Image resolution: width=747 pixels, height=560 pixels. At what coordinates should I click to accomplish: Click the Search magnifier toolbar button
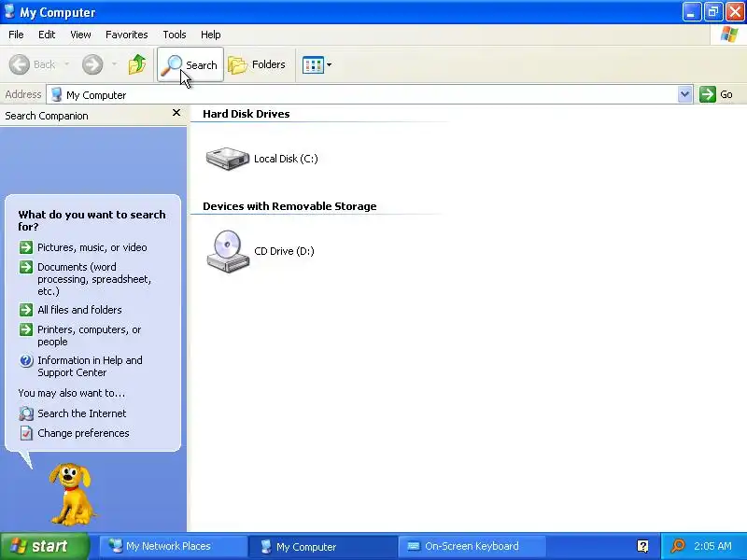pyautogui.click(x=190, y=64)
